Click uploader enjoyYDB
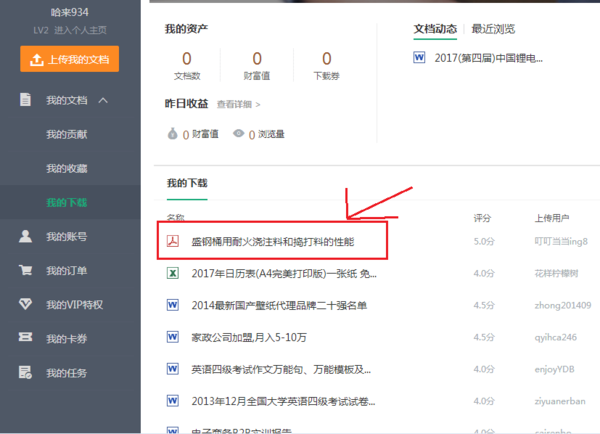The height and width of the screenshot is (434, 600). tap(554, 369)
